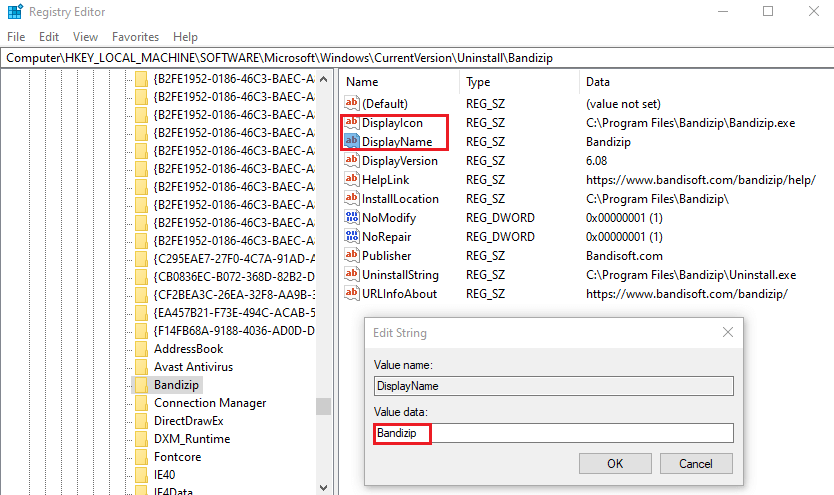Select the Connection Manager key in tree

(x=210, y=402)
